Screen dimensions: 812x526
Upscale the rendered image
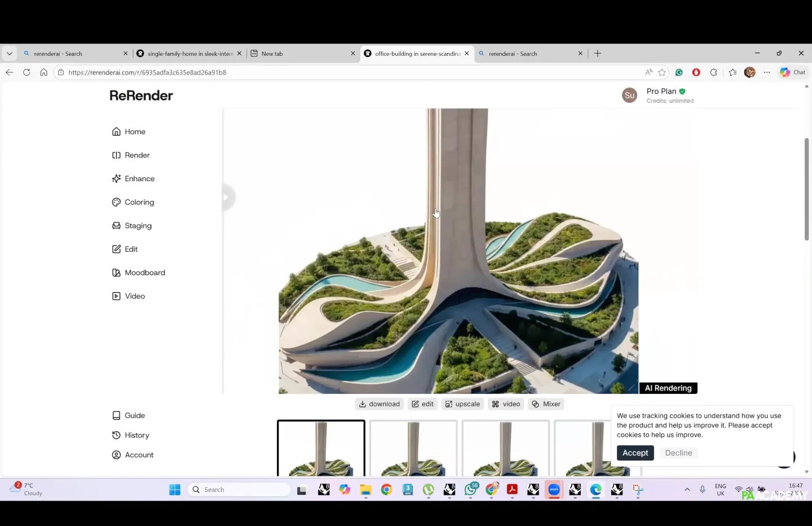[462, 404]
